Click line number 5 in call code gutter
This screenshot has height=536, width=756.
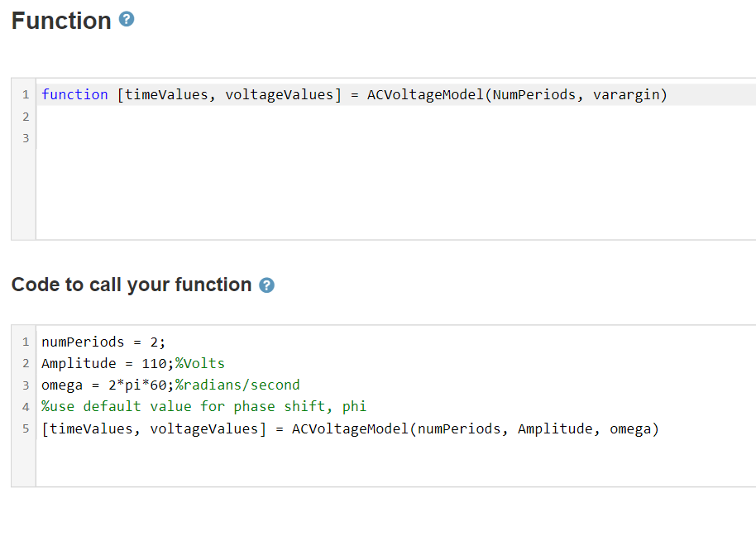pyautogui.click(x=26, y=429)
